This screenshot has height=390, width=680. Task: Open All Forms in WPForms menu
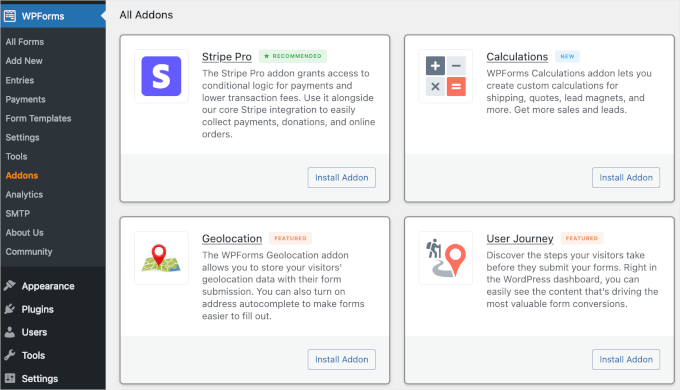point(25,42)
